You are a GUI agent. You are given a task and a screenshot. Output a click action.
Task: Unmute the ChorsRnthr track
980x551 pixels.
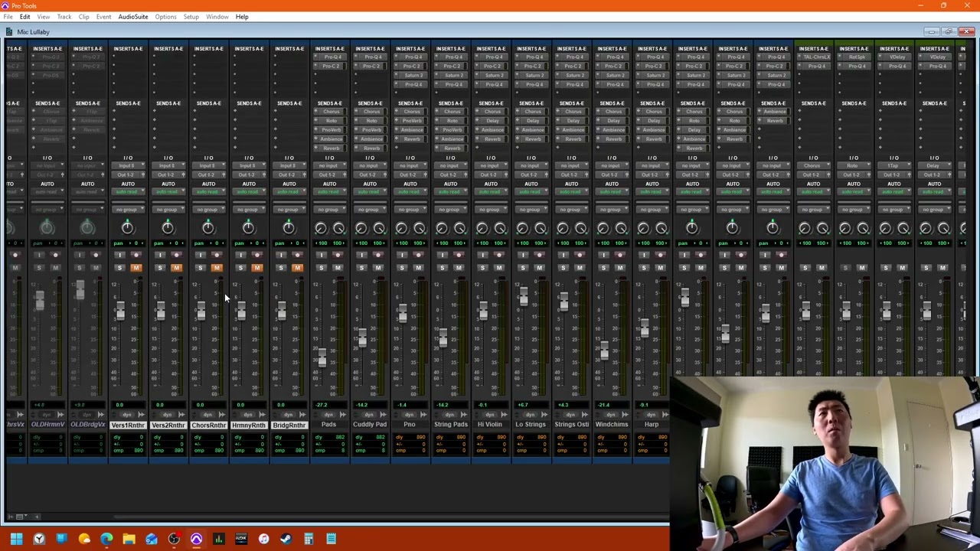coord(216,268)
